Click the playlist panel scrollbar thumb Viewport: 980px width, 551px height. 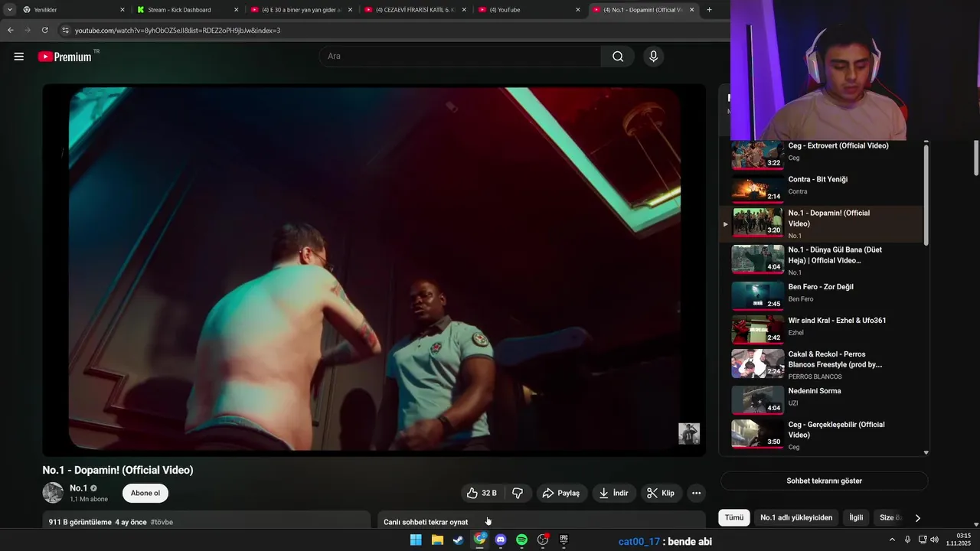coord(926,194)
